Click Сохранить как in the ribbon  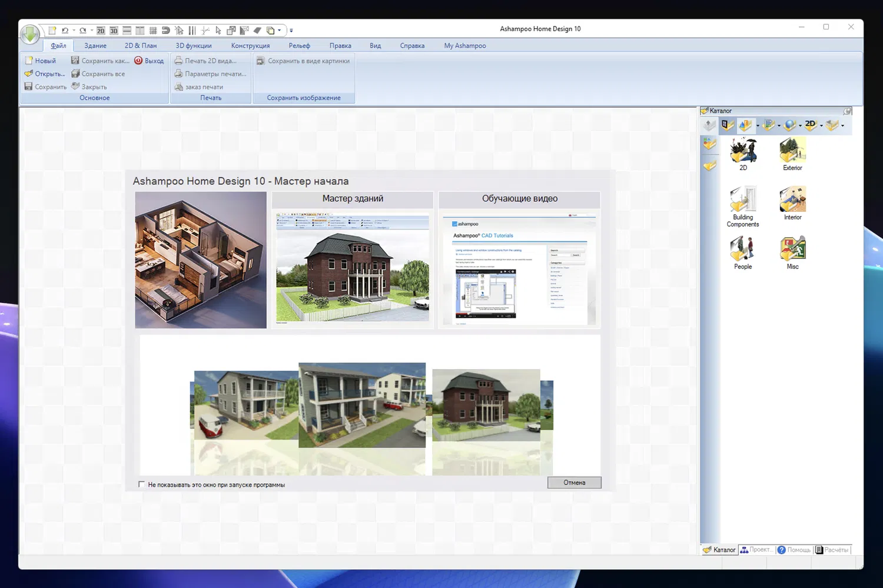[101, 61]
